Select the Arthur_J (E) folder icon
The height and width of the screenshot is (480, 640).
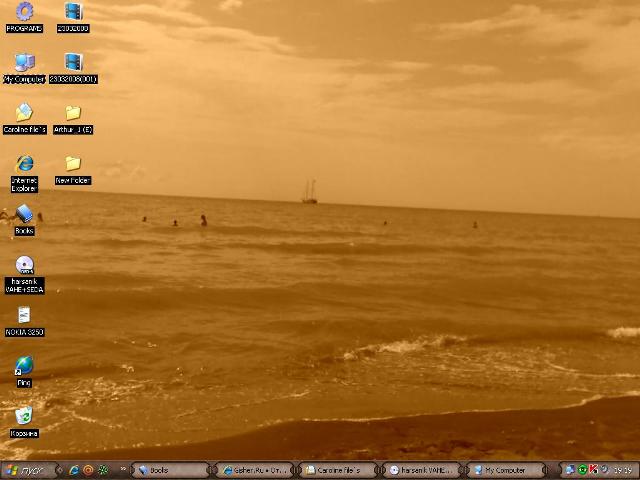73,114
